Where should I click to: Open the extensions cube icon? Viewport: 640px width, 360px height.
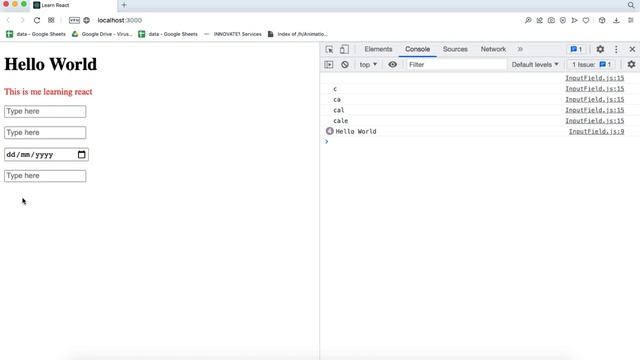pos(602,20)
